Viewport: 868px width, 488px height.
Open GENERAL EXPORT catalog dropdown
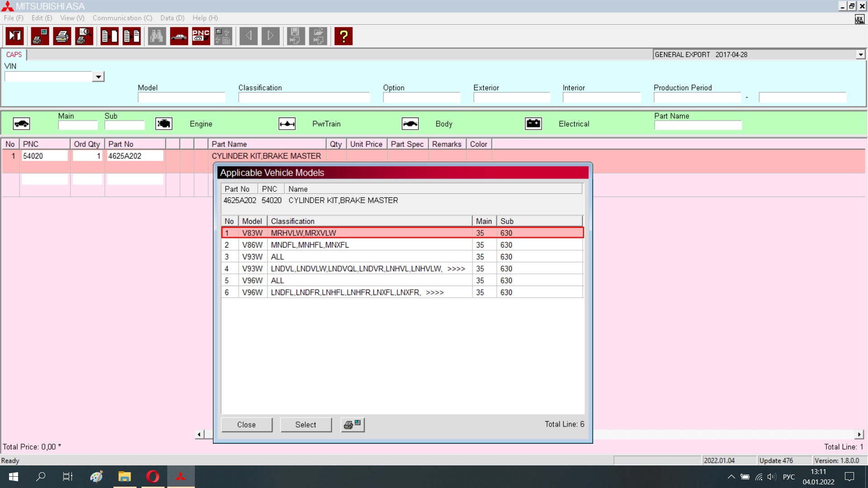point(860,55)
